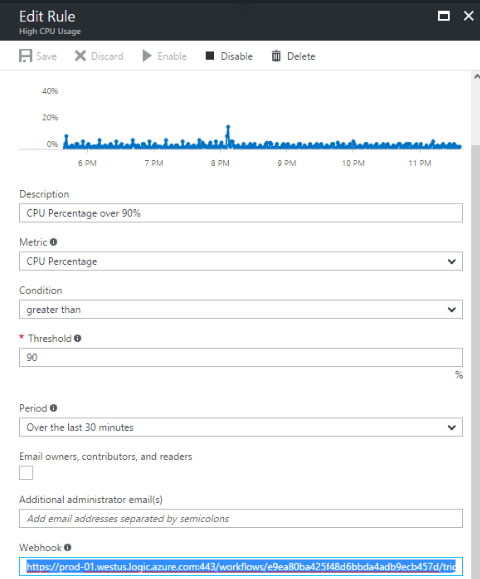Click the info icon beside Threshold

tap(78, 338)
